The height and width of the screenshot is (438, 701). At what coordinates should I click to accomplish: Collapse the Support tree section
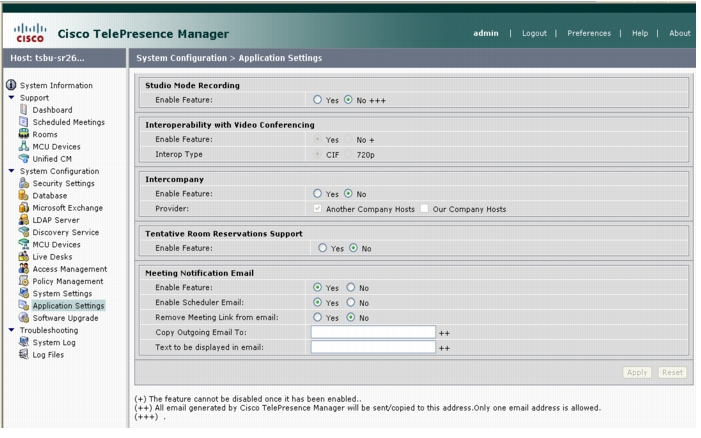point(11,97)
